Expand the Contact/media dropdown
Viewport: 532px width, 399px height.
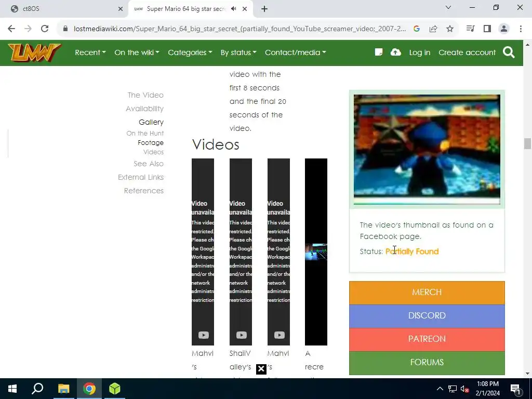[x=296, y=52]
